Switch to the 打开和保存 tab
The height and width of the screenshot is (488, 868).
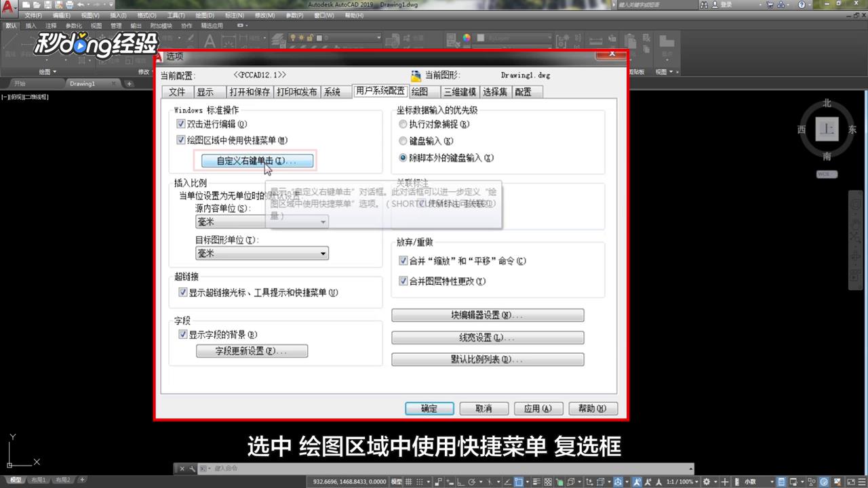249,92
